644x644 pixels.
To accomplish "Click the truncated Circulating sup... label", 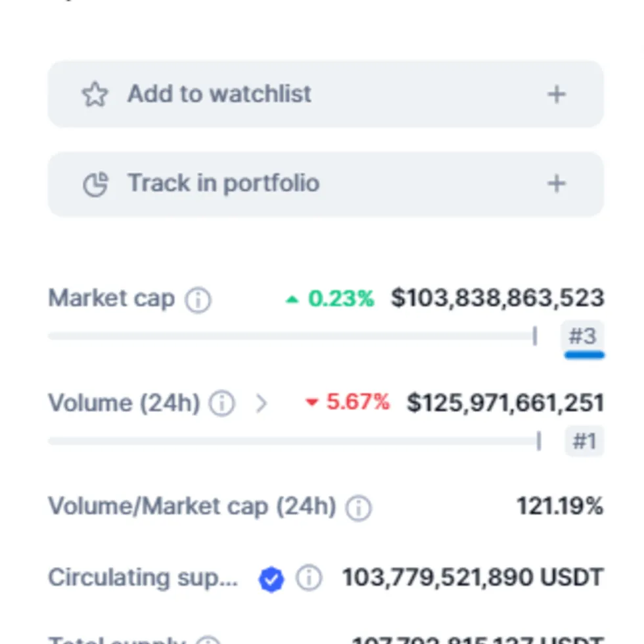I will tap(143, 578).
